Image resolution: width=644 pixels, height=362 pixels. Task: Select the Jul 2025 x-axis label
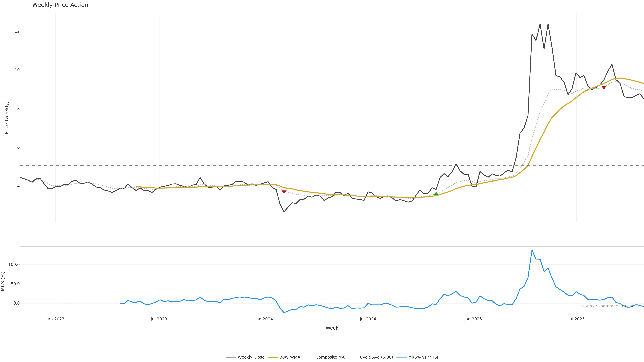(577, 319)
